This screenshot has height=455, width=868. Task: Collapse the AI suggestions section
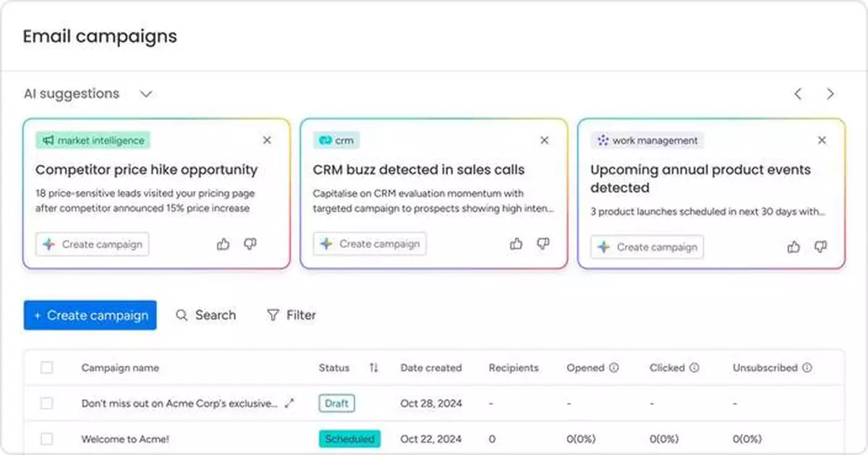(145, 94)
